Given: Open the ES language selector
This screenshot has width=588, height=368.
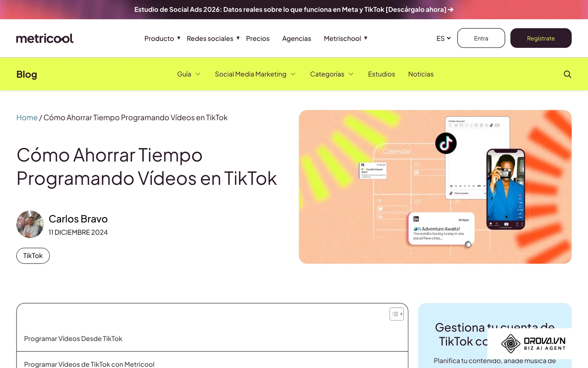Looking at the screenshot, I should (x=444, y=38).
